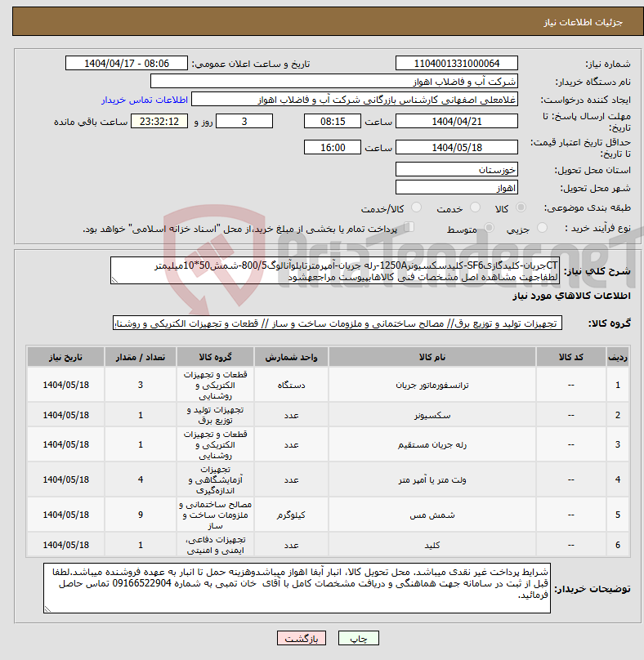Click the واحد شمارش column header
The image size is (644, 660).
coord(291,357)
